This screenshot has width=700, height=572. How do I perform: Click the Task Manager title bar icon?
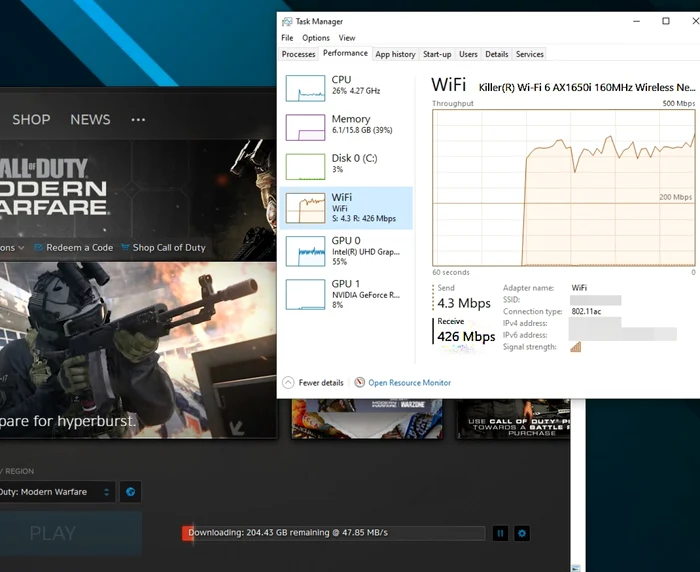tap(287, 21)
